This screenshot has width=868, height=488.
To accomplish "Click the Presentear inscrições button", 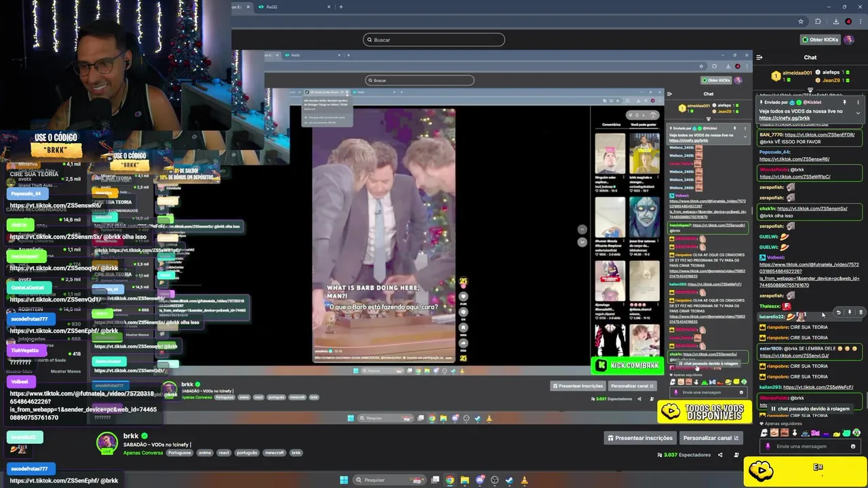I will click(640, 438).
